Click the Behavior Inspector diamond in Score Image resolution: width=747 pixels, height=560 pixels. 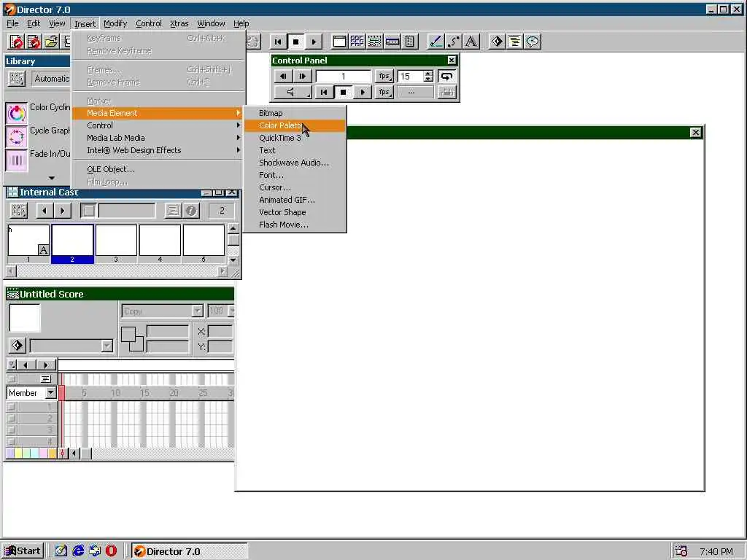click(18, 345)
